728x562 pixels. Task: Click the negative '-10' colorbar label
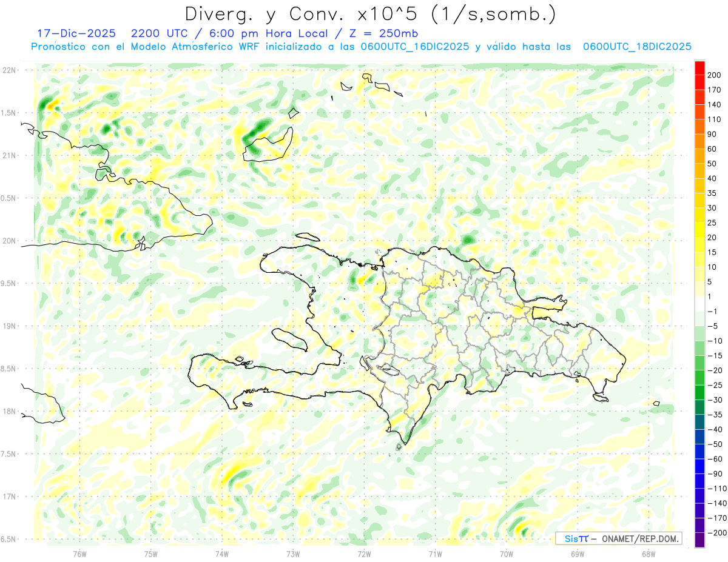point(715,341)
